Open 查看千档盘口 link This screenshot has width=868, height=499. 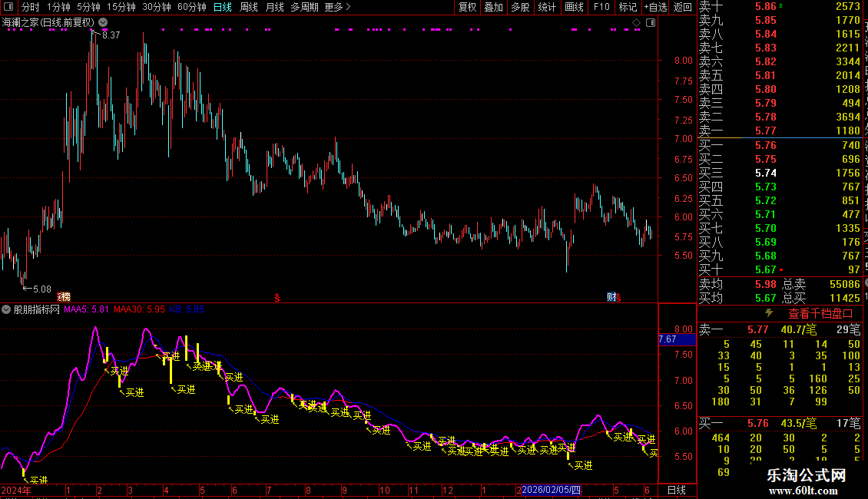point(820,314)
